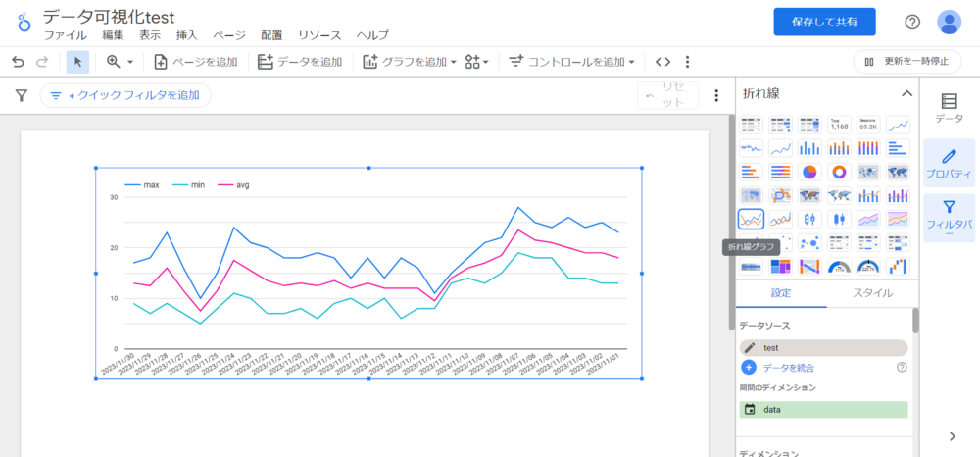Viewport: 980px width, 457px height.
Task: Click the report title データ可視化test
Action: tap(109, 17)
